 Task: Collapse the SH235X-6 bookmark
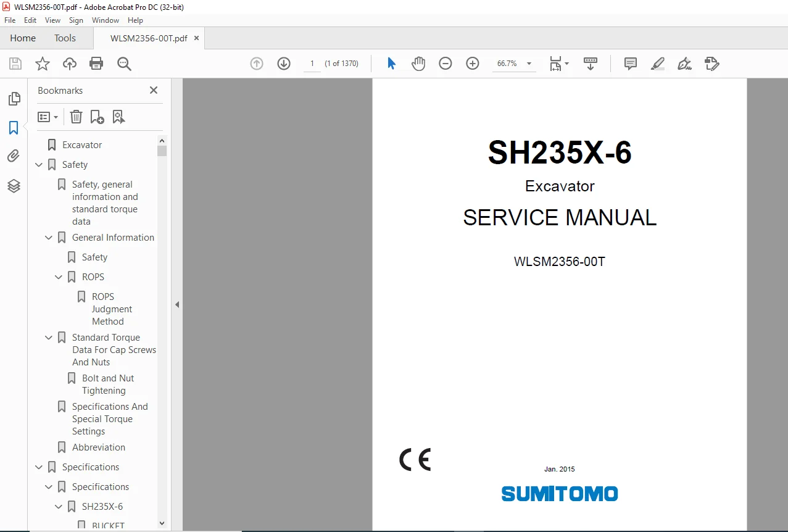pyautogui.click(x=59, y=507)
